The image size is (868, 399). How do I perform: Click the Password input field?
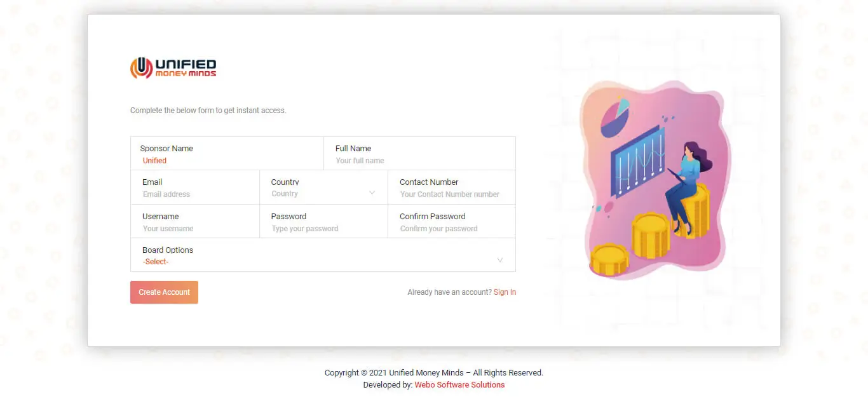323,229
